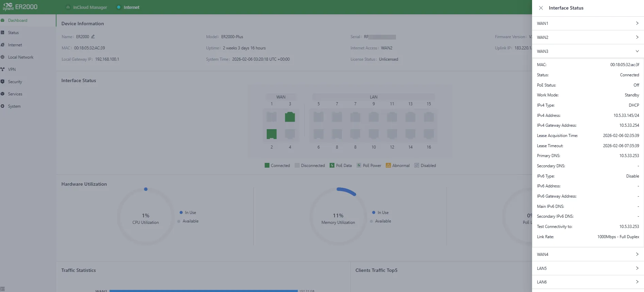
Task: Click the Internet sidebar globe icon
Action: point(3,45)
